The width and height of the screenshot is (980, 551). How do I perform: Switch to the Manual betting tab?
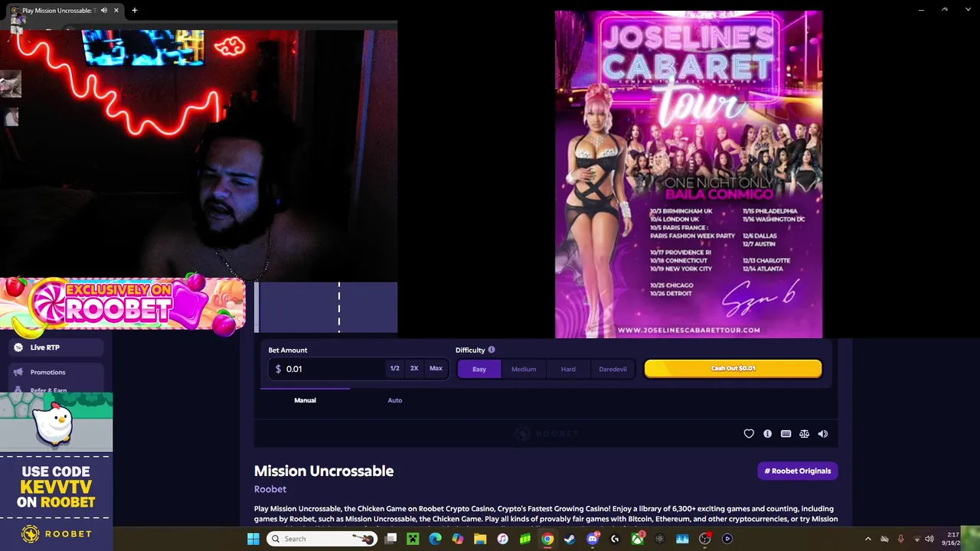click(305, 400)
